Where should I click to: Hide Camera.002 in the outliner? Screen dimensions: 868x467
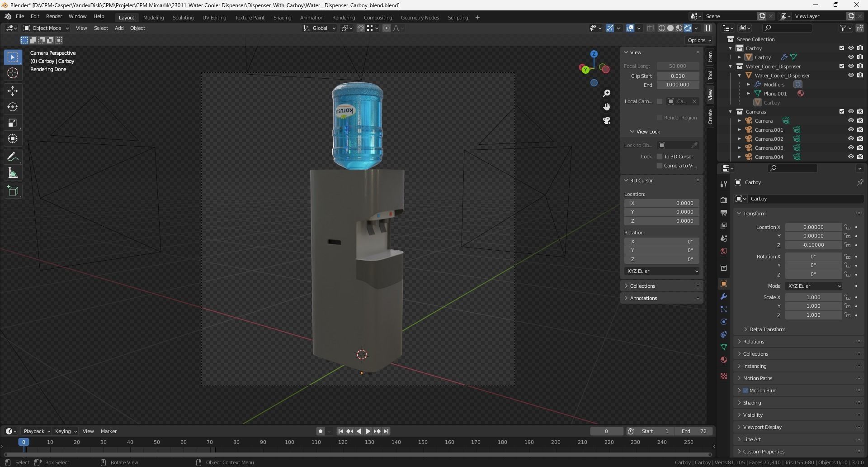[x=851, y=138]
